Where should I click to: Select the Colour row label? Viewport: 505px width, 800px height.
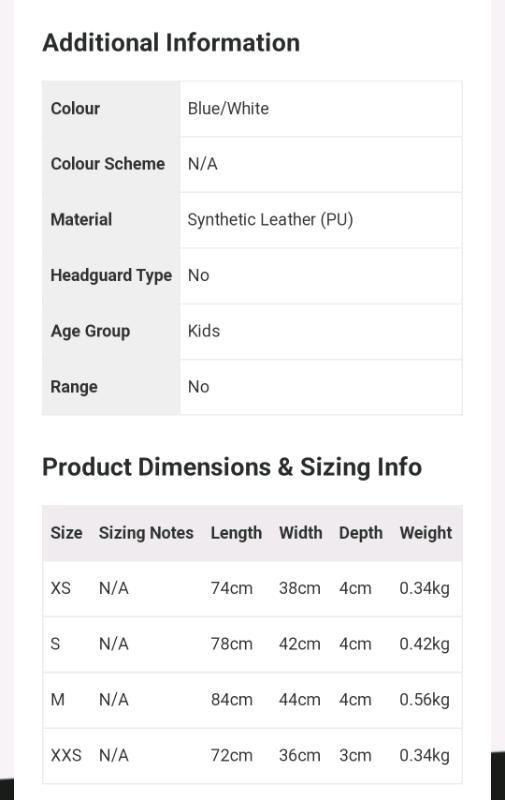pos(75,108)
